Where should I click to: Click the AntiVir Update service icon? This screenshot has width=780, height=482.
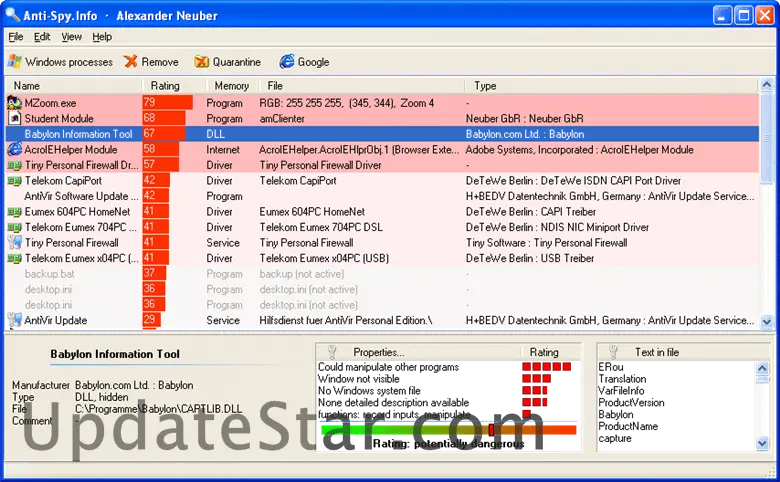[x=14, y=320]
